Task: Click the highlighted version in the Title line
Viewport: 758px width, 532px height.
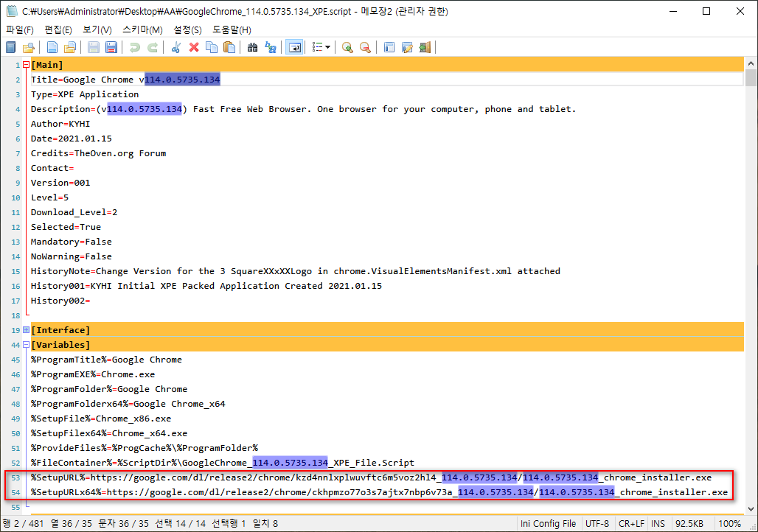Action: click(182, 80)
